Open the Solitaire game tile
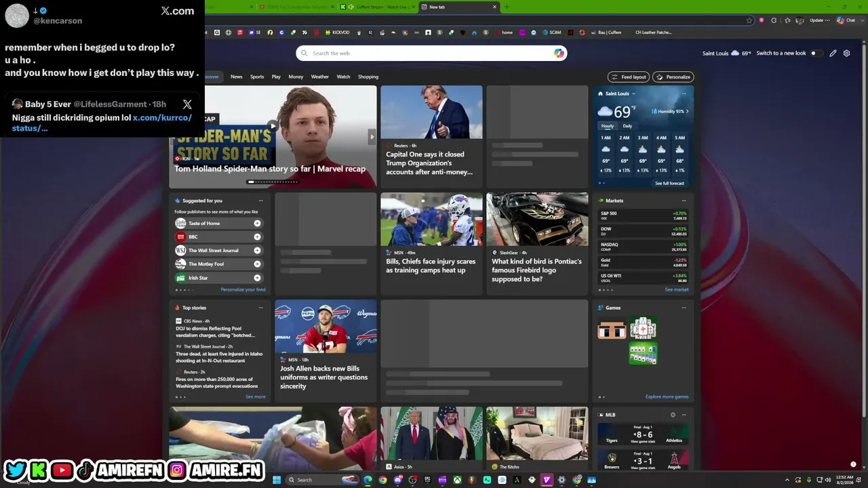Screen dimensions: 868x488 643,354
